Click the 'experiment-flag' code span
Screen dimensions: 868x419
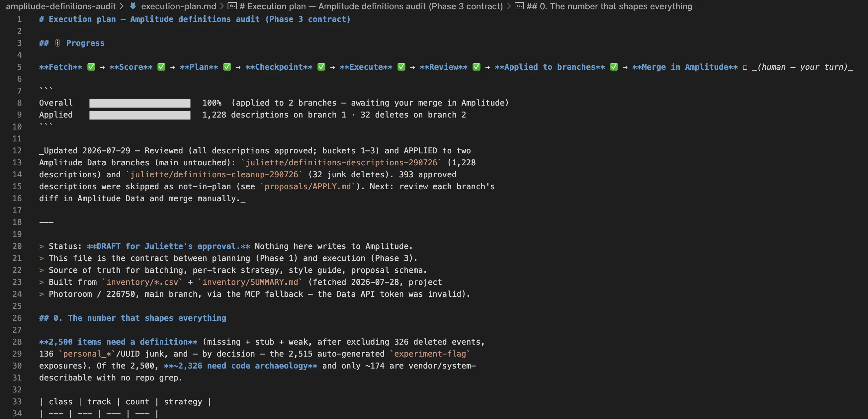point(430,354)
